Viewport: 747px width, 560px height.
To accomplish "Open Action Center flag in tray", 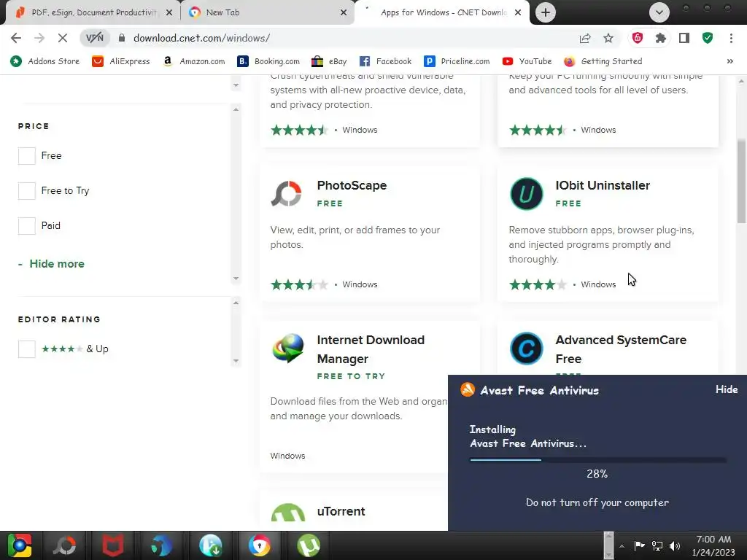I will coord(639,545).
